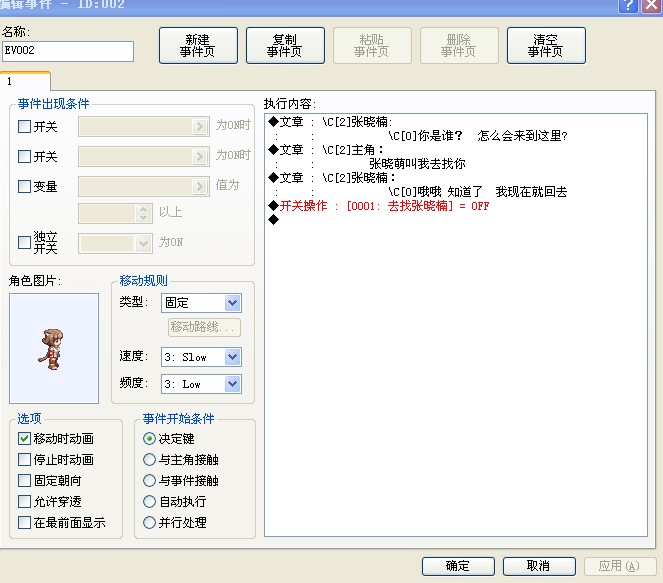Click the 清空事件页 button

546,46
